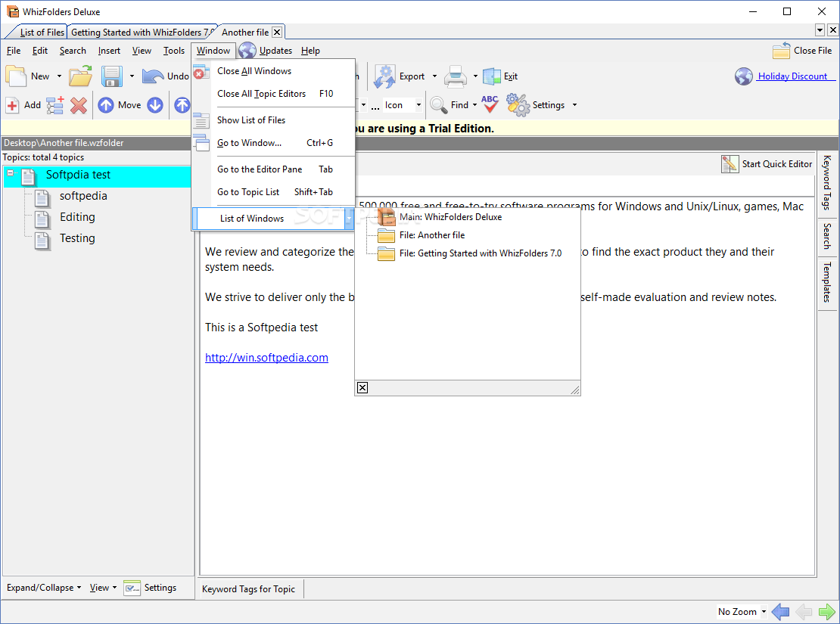The image size is (840, 624).
Task: Open the Tools menu
Action: pyautogui.click(x=173, y=51)
